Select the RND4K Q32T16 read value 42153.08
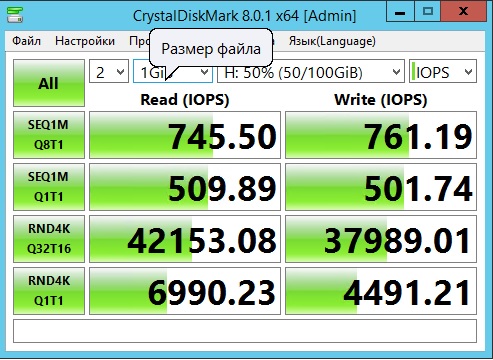This screenshot has height=360, width=493. 185,239
